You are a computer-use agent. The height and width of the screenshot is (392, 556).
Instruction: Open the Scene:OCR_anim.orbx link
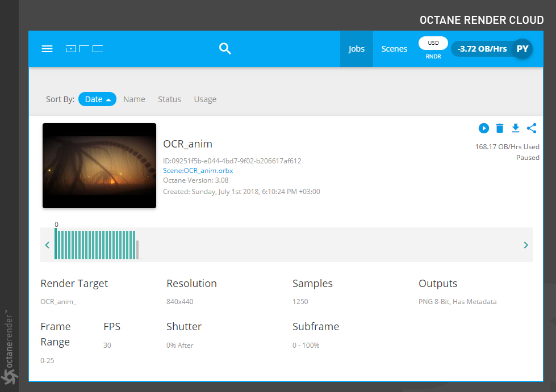click(198, 171)
